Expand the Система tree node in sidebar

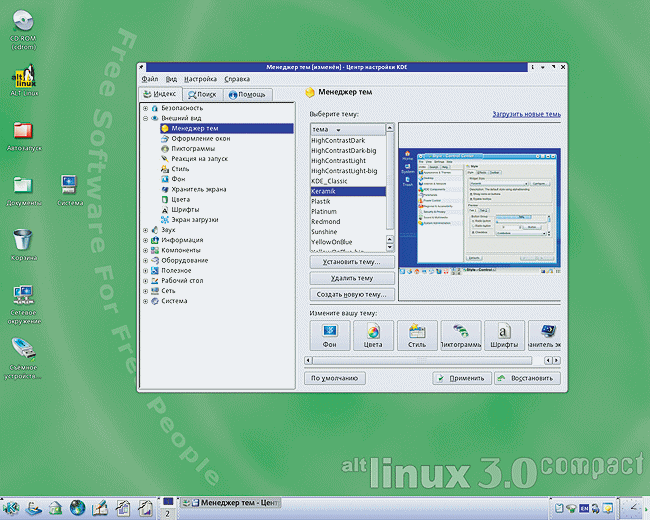[146, 300]
